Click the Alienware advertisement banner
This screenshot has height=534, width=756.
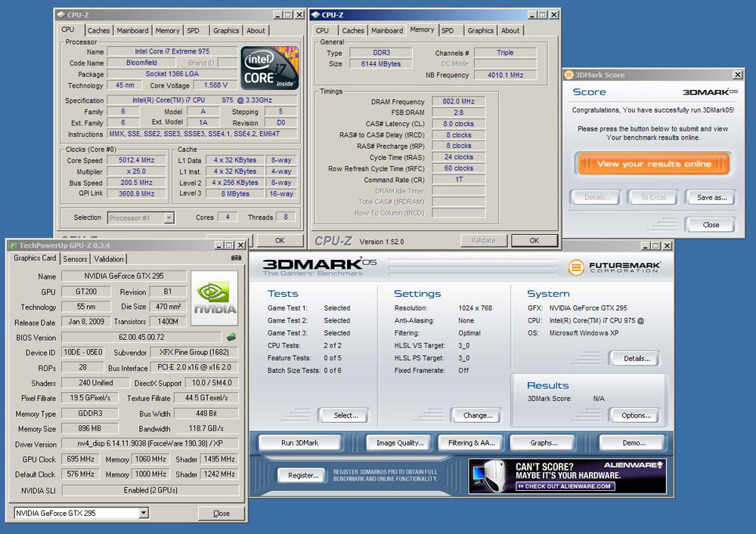[x=567, y=476]
